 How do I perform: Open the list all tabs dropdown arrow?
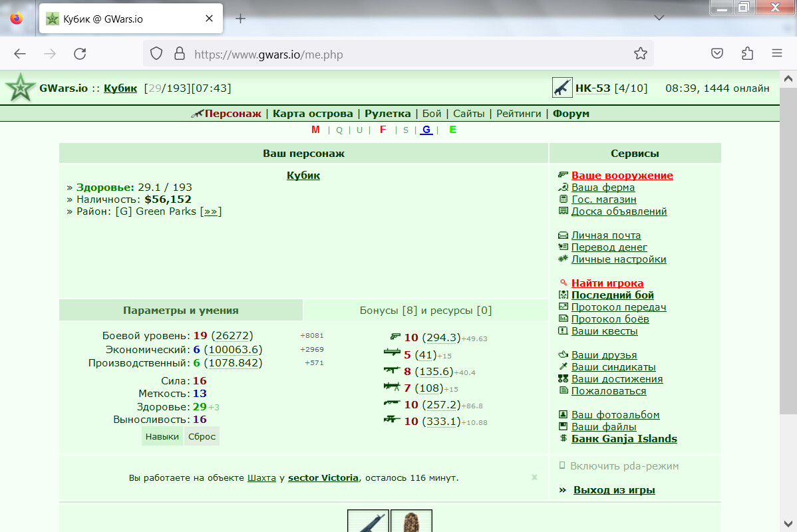(x=659, y=18)
